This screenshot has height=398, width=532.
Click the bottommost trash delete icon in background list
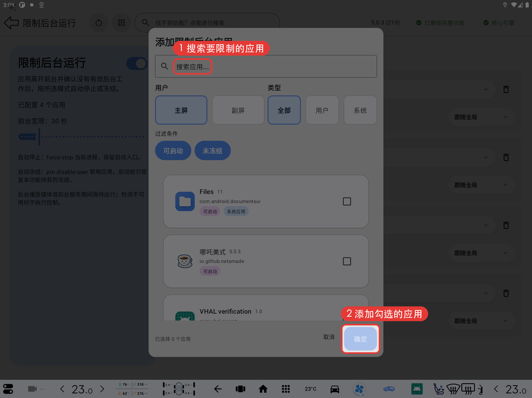click(x=506, y=293)
